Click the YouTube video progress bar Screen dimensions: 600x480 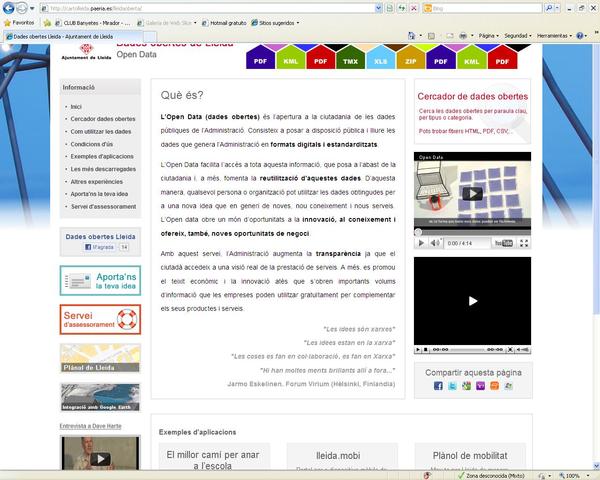click(472, 232)
